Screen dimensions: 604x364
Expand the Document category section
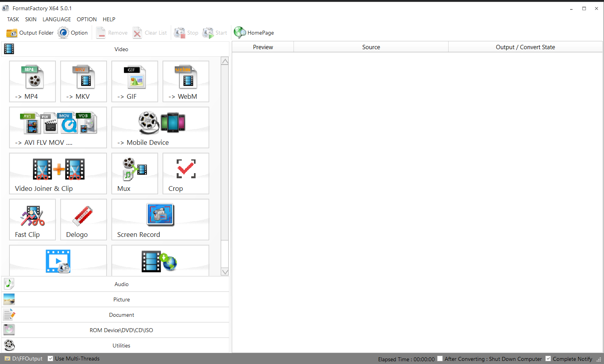tap(115, 315)
